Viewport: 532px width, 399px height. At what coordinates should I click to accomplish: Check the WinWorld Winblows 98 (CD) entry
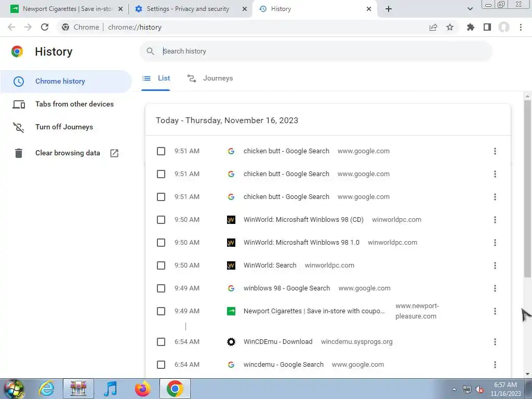coord(161,220)
